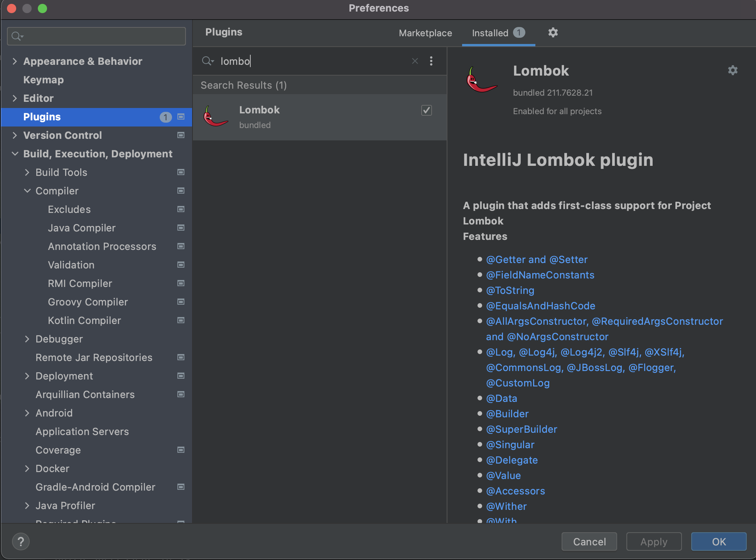Open the @Delegate link

click(x=512, y=460)
